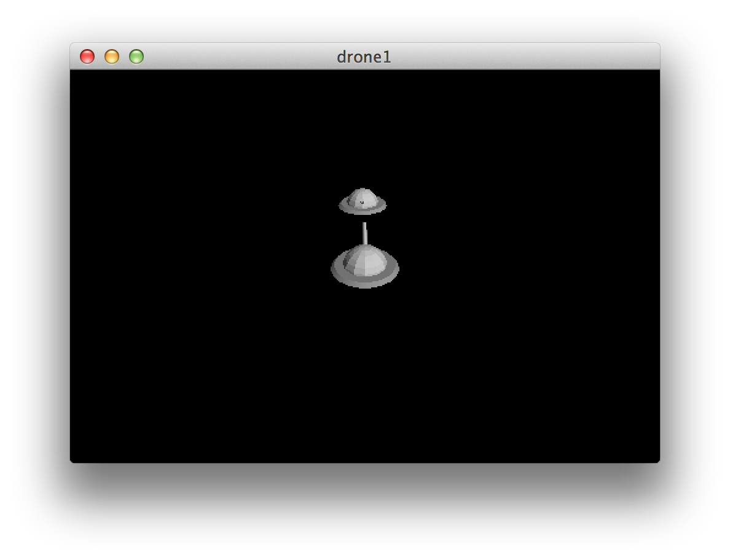
Task: Click the top peak of the upper drone dome
Action: coord(363,190)
